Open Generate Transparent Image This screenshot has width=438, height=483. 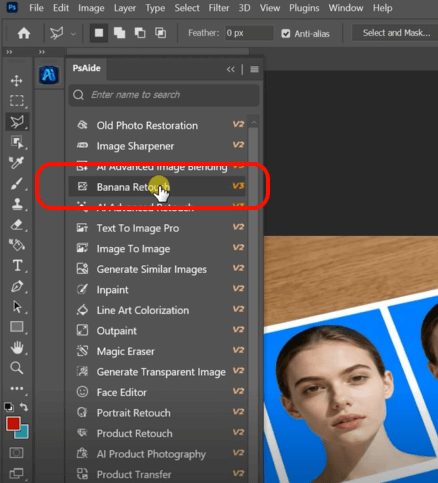coord(157,372)
